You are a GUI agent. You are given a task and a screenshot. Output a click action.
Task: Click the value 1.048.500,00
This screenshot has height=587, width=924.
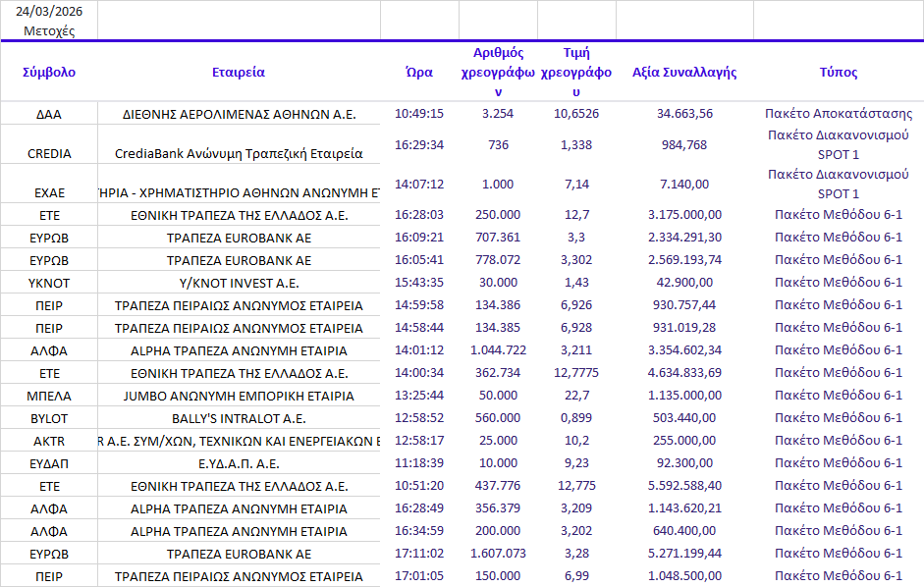tap(684, 576)
